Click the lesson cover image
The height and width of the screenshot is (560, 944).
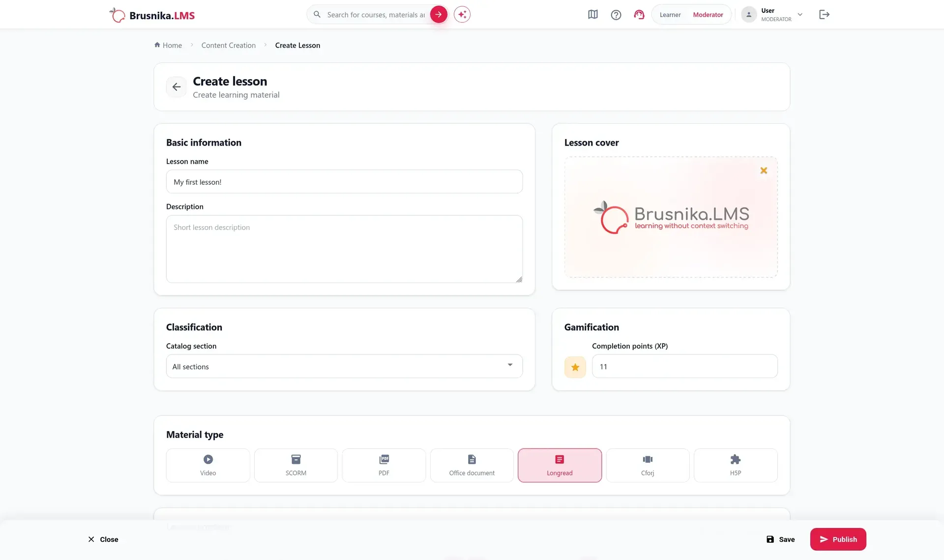[671, 217]
